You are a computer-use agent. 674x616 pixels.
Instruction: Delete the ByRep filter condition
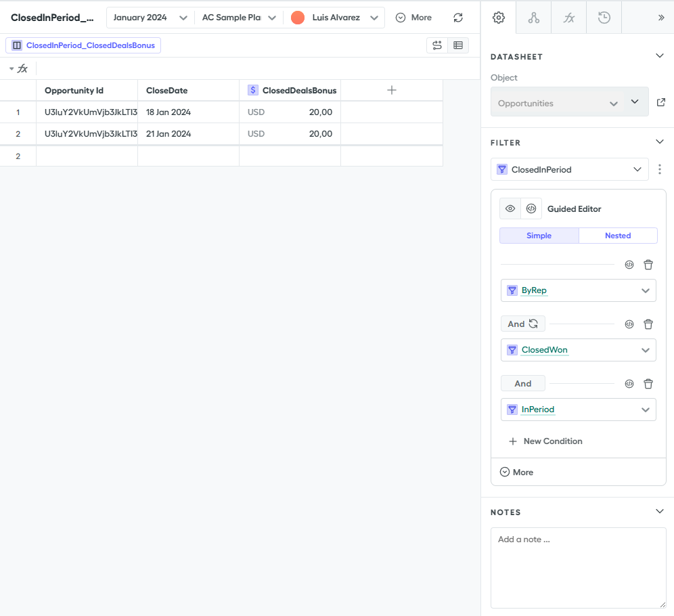[x=648, y=265]
